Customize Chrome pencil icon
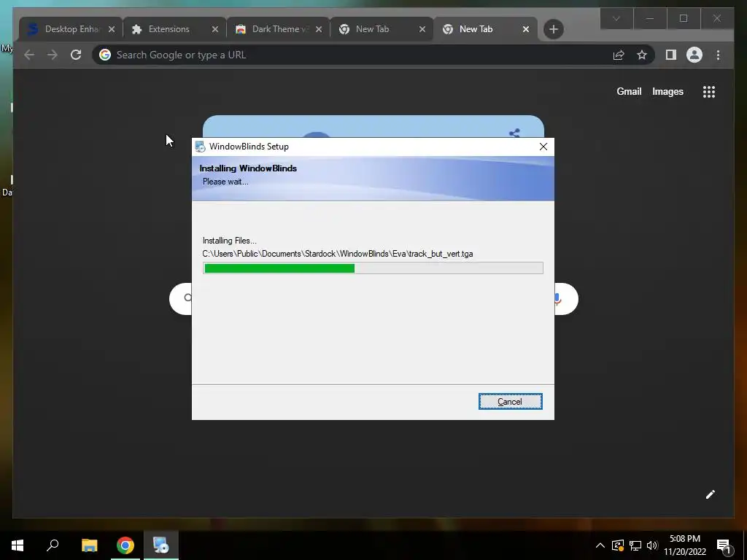The width and height of the screenshot is (747, 560). click(710, 494)
